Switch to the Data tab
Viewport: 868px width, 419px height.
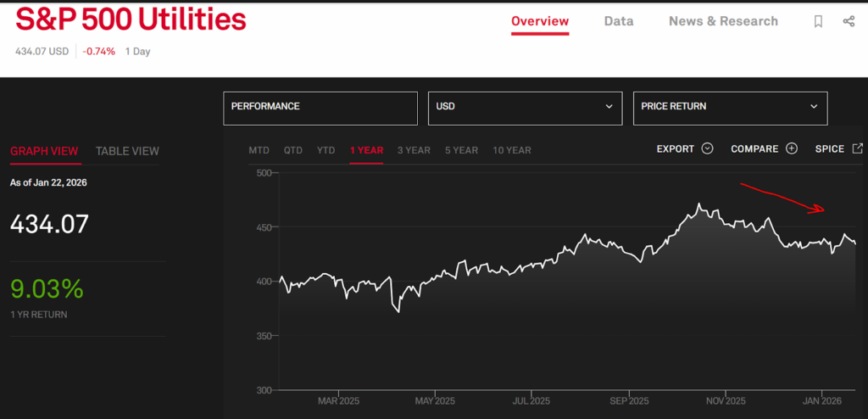click(x=619, y=21)
